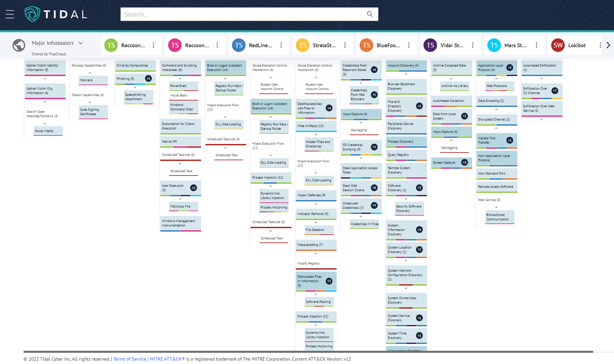Click the +4 badge on Credentials from Password Stores
Viewport: 614px width, 364px height.
pyautogui.click(x=374, y=70)
